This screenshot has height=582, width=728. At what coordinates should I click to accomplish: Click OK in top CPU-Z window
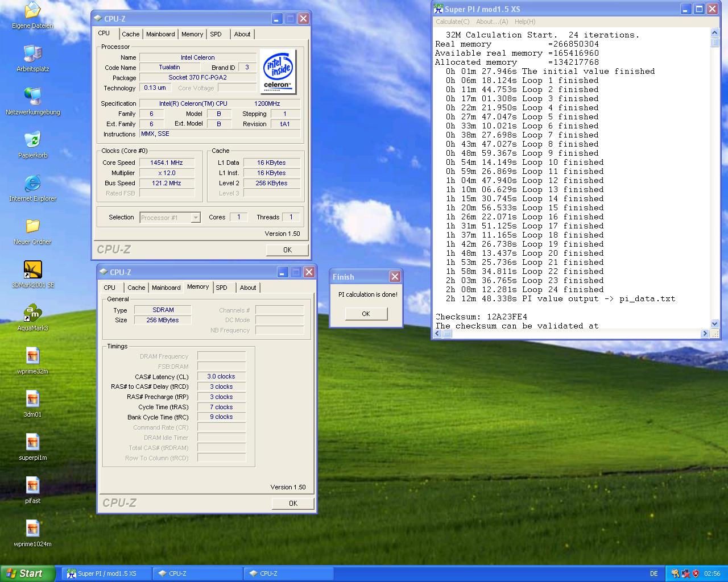pos(287,250)
